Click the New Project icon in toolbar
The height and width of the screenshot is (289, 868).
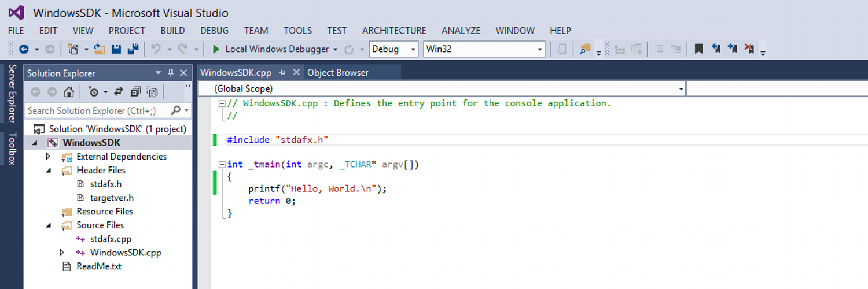73,49
